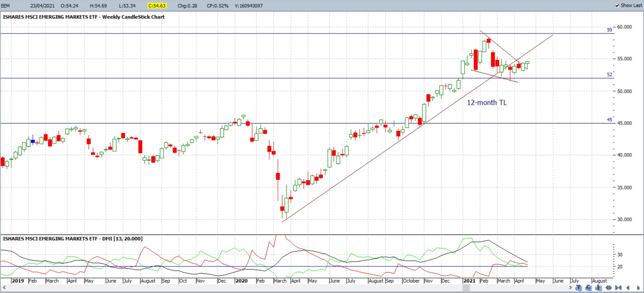Image resolution: width=644 pixels, height=293 pixels.
Task: Click the DMI axis value 20
Action: point(620,267)
